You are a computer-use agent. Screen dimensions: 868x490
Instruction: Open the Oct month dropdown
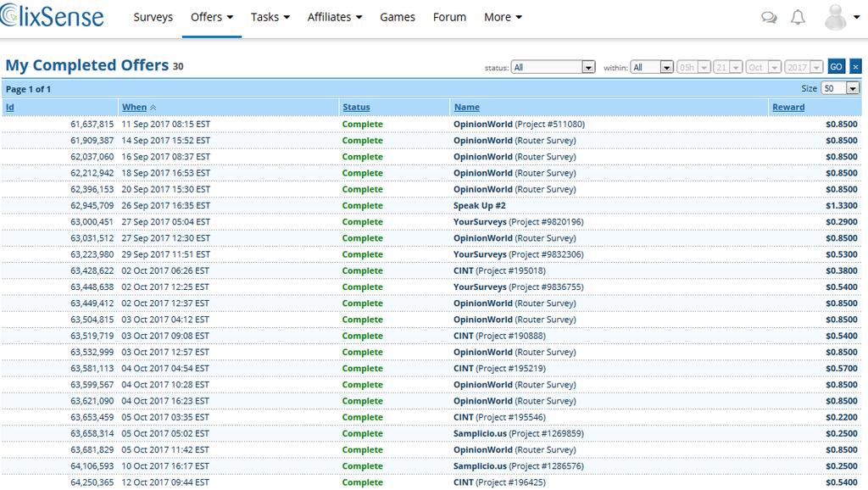coord(763,67)
